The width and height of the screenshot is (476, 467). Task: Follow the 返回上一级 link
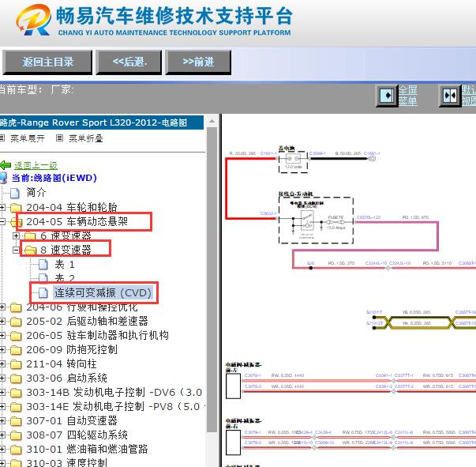36,165
